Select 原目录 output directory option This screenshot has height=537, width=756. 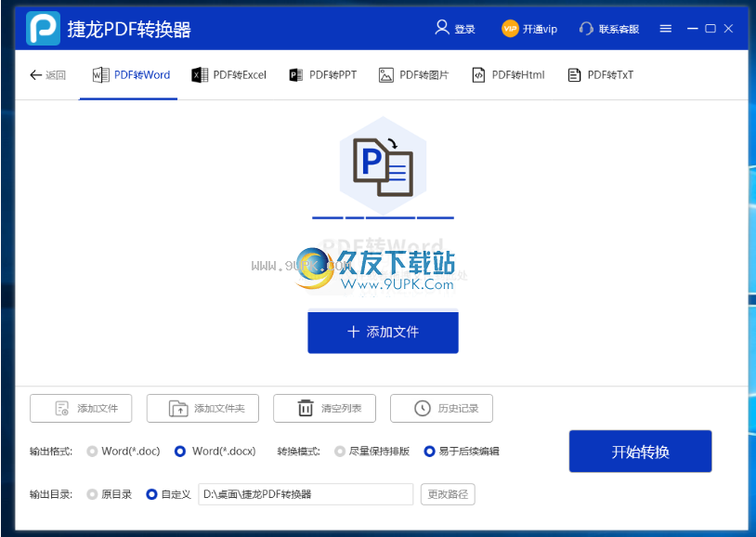[110, 494]
